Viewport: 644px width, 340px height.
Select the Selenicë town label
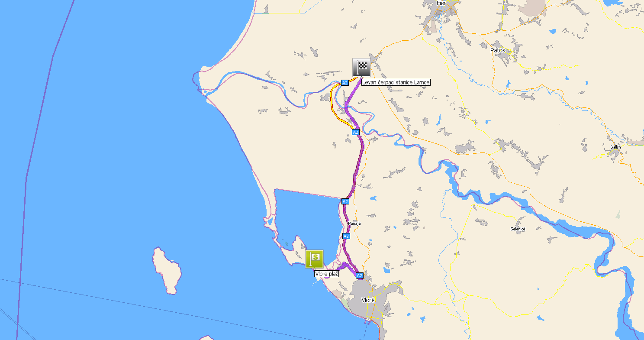pyautogui.click(x=518, y=229)
